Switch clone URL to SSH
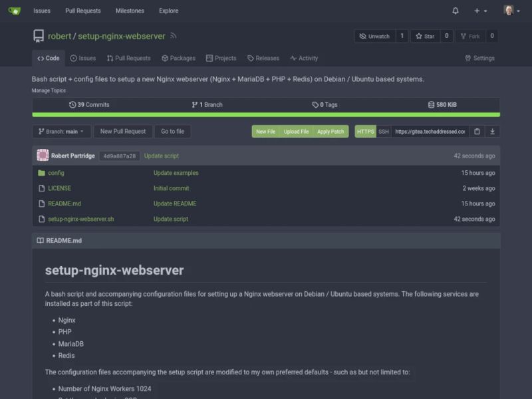532x399 pixels. [384, 132]
